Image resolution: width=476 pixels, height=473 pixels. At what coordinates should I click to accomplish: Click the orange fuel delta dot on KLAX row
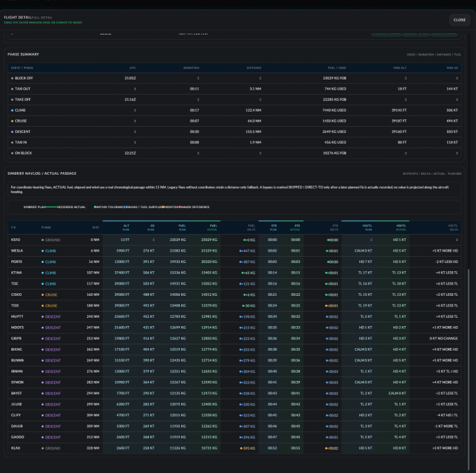(241, 448)
